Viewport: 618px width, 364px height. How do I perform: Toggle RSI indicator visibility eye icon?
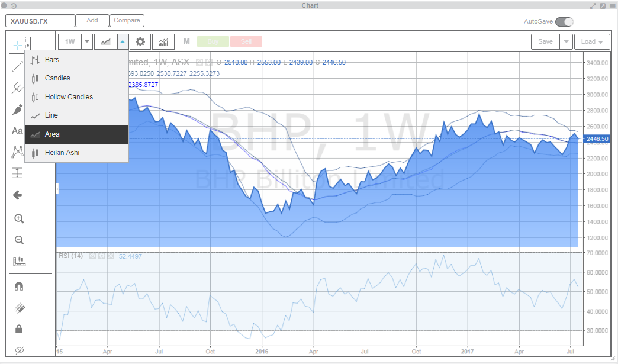point(92,256)
